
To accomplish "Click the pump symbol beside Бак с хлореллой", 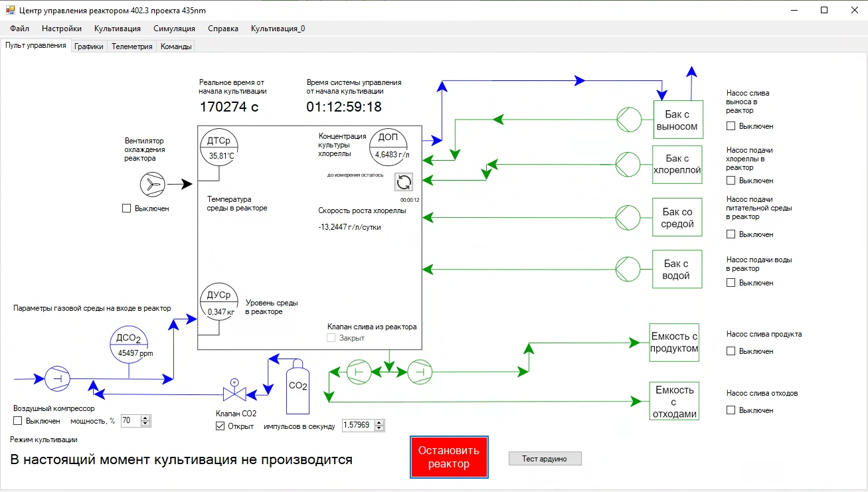I will click(x=628, y=163).
